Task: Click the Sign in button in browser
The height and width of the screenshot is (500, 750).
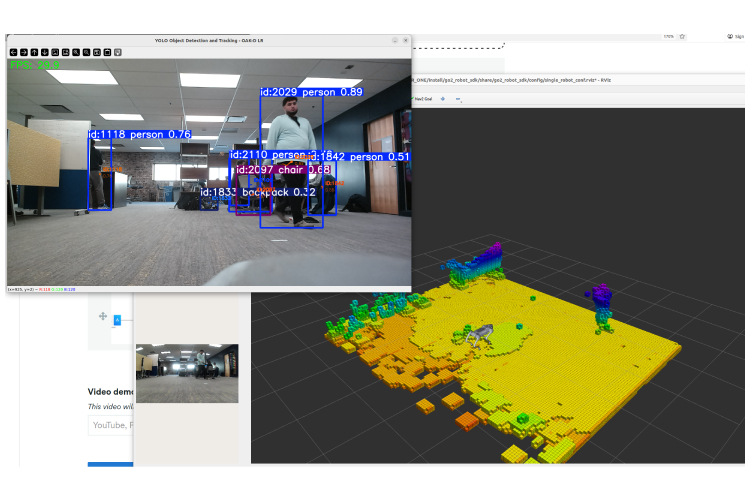Action: coord(736,36)
